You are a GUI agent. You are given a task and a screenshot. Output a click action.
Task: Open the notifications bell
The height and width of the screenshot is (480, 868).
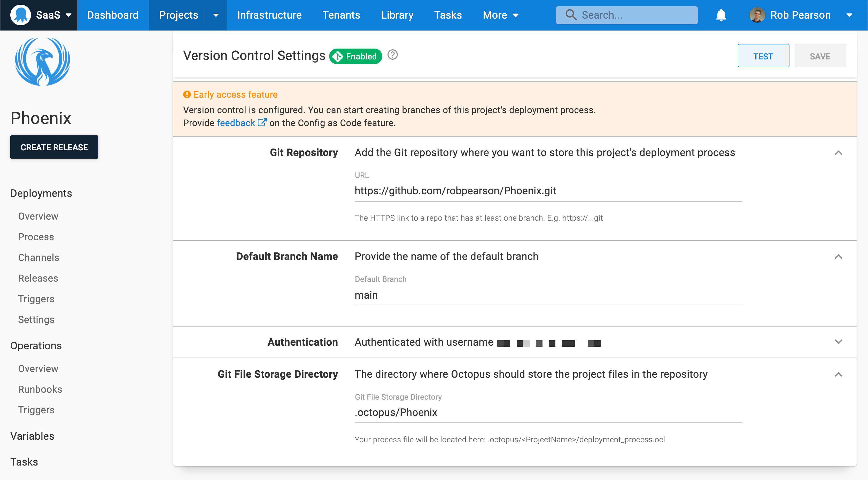coord(721,15)
